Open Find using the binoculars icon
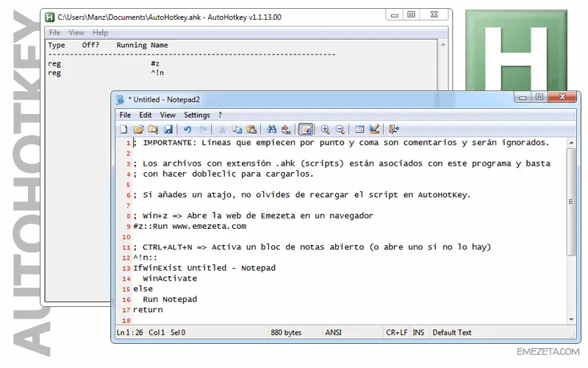This screenshot has width=588, height=368. pyautogui.click(x=271, y=130)
